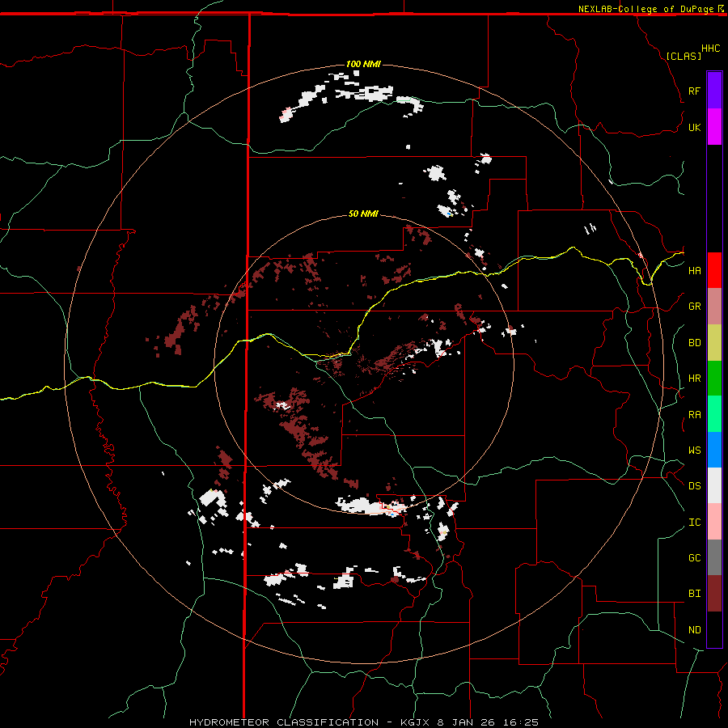This screenshot has height=728, width=728.
Task: Click the BD legend label
Action: coord(694,343)
